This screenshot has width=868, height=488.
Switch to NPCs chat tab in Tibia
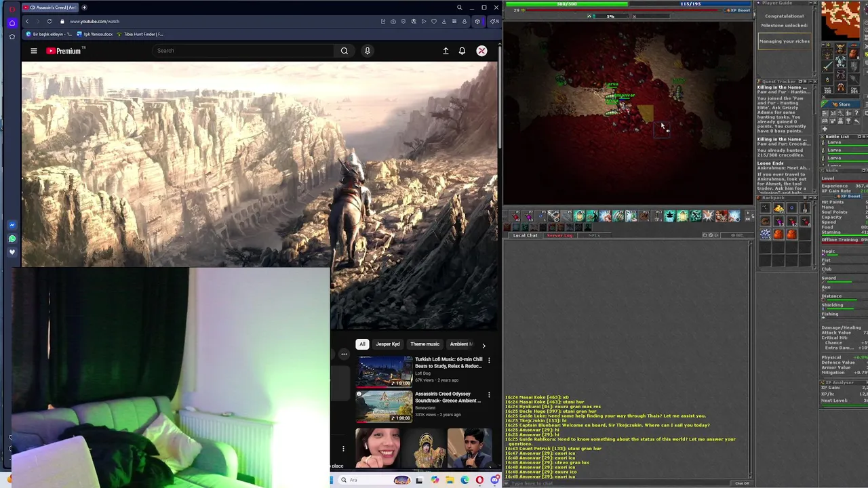tap(594, 235)
